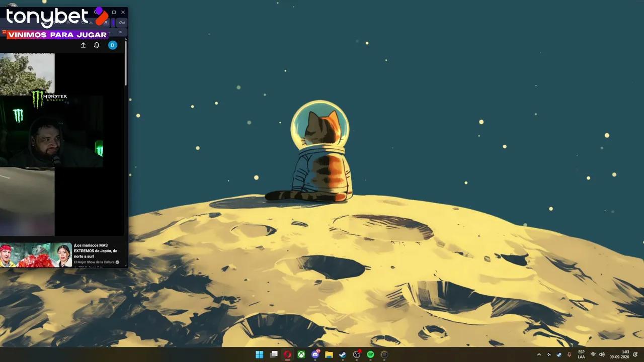
Task: Open Discord from the taskbar
Action: pyautogui.click(x=315, y=354)
